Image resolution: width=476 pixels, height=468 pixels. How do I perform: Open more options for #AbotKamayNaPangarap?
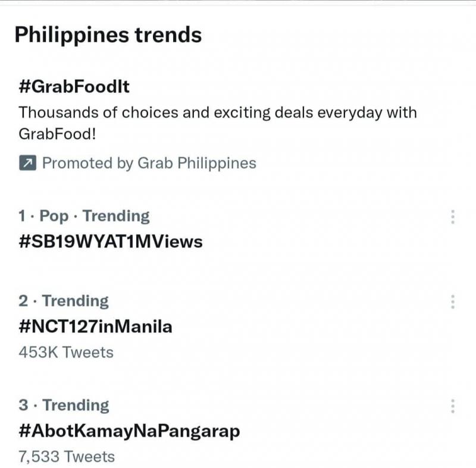[x=453, y=406]
